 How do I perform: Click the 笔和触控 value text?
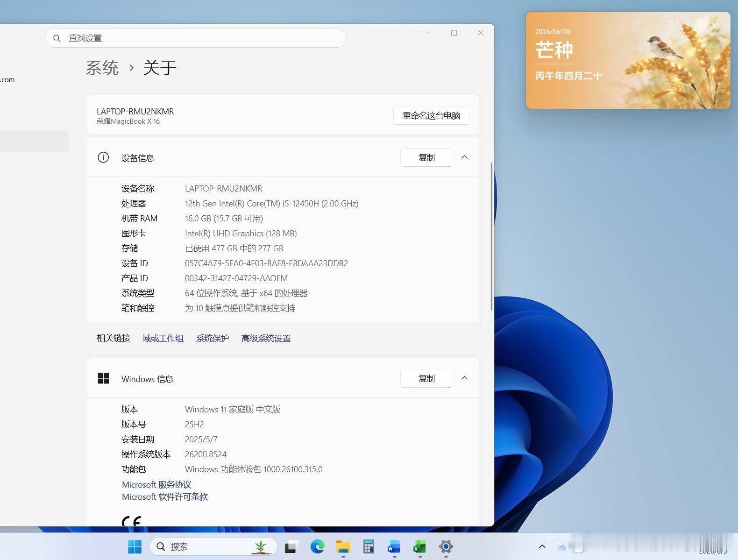(240, 308)
